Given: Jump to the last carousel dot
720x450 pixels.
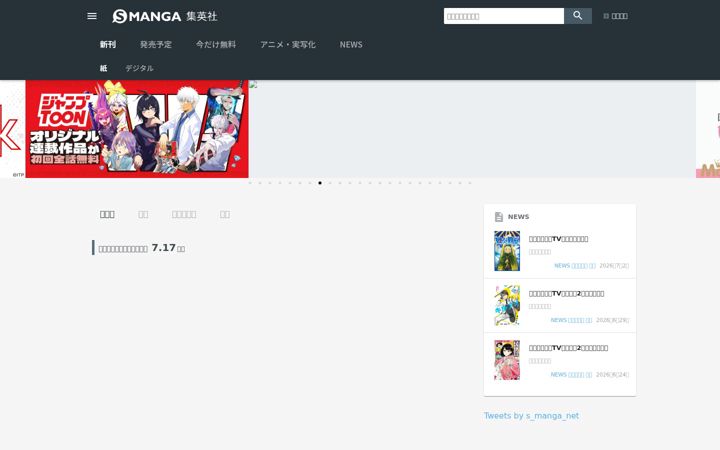Looking at the screenshot, I should point(470,183).
